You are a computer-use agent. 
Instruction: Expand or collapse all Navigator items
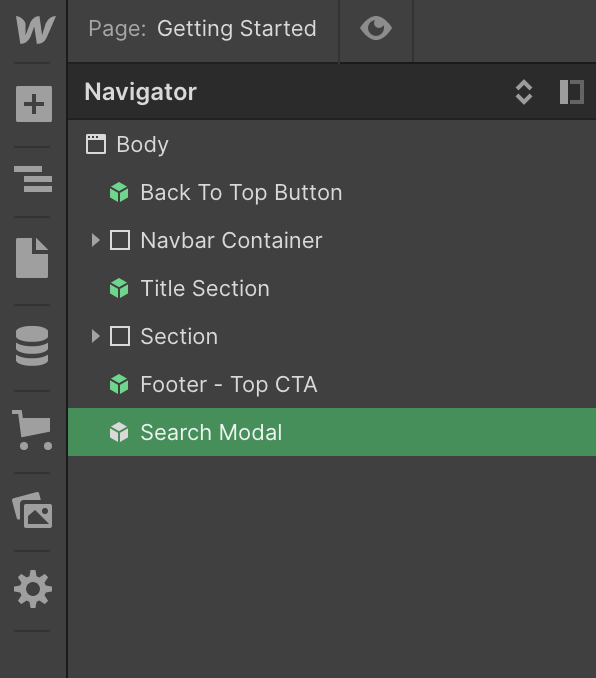click(x=524, y=92)
